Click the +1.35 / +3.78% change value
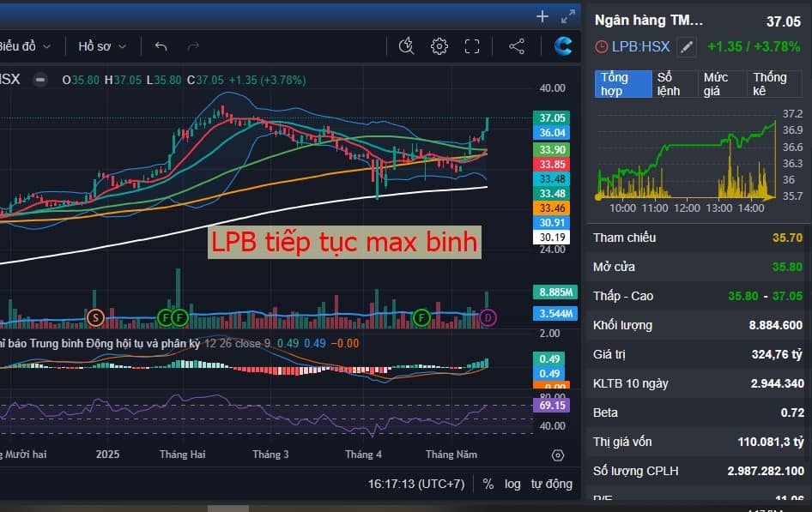Screen dimensions: 812x512 (754, 46)
